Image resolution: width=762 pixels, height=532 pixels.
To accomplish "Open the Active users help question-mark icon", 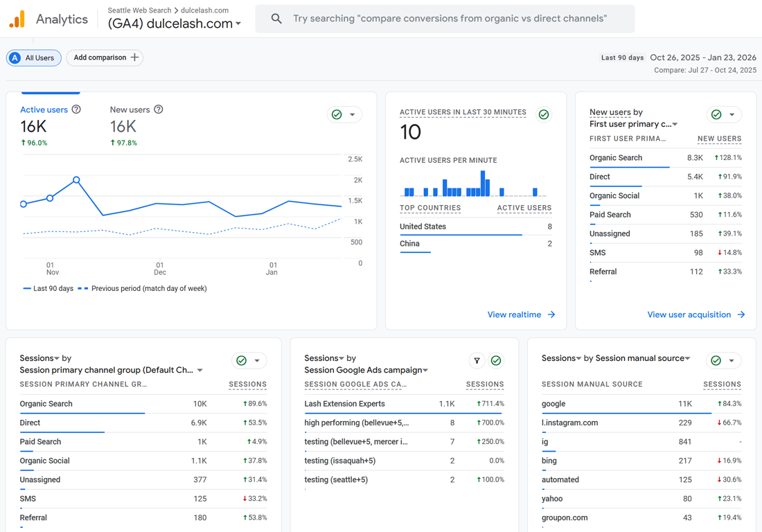I will [x=76, y=109].
